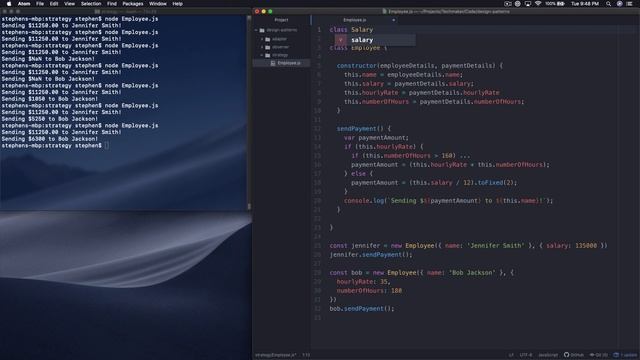Click the design-patterns folder icon
640x360 pixels.
coord(262,30)
